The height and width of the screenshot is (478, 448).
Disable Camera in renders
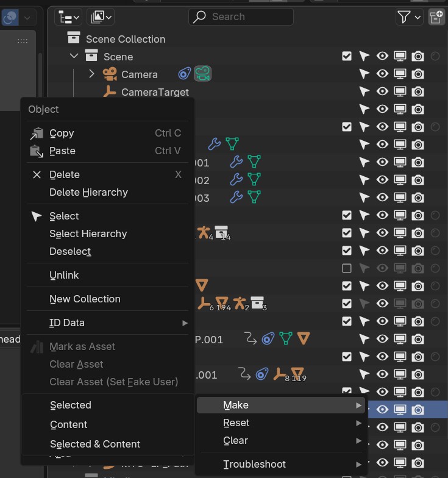pyautogui.click(x=418, y=74)
